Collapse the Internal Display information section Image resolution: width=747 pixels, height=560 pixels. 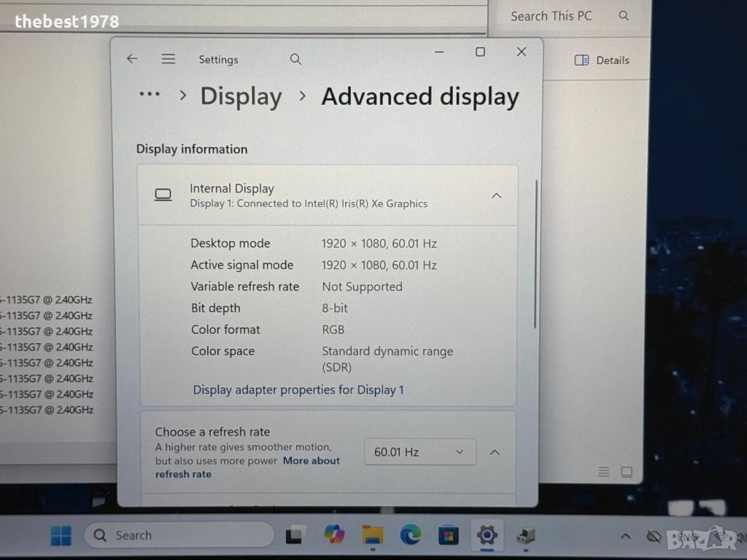[x=496, y=195]
